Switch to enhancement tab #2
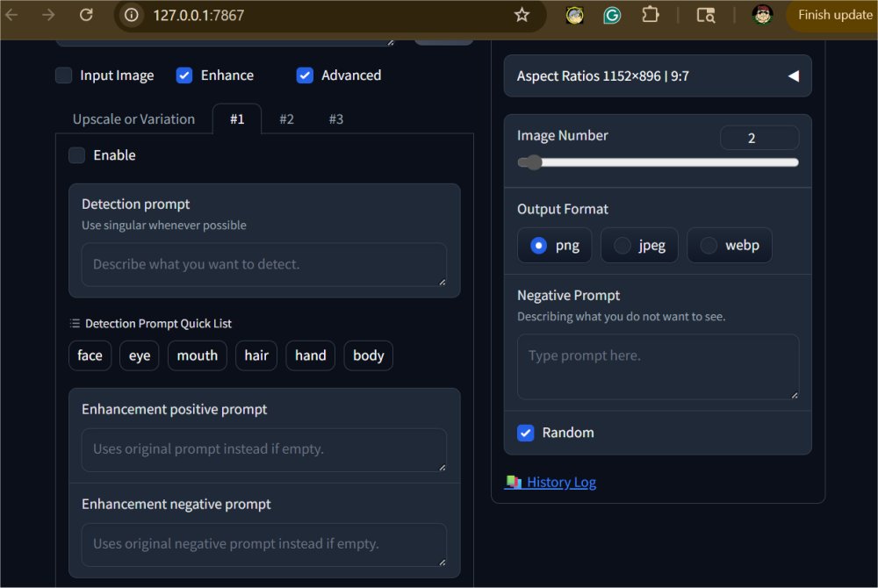Viewport: 878px width, 588px height. pos(286,118)
